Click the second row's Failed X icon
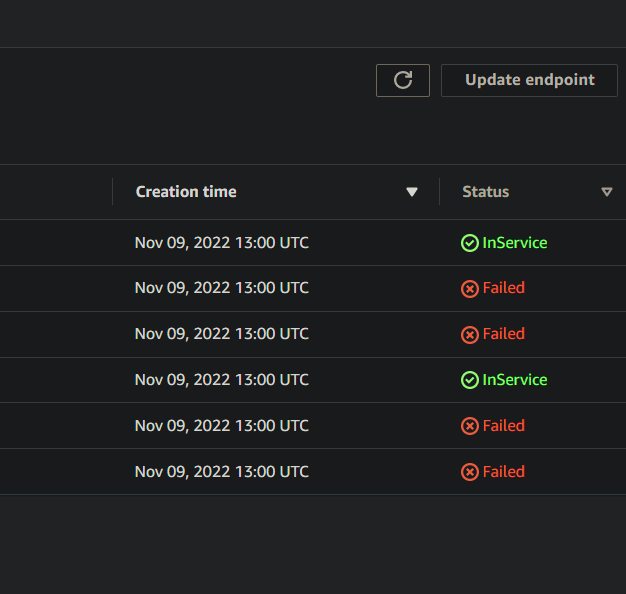Viewport: 626px width, 594px height. point(470,289)
